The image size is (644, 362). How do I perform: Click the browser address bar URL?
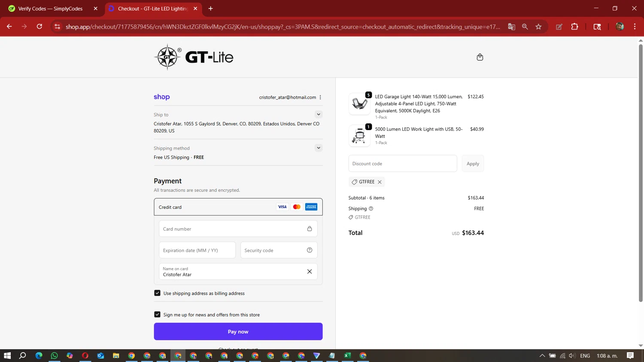click(283, 27)
